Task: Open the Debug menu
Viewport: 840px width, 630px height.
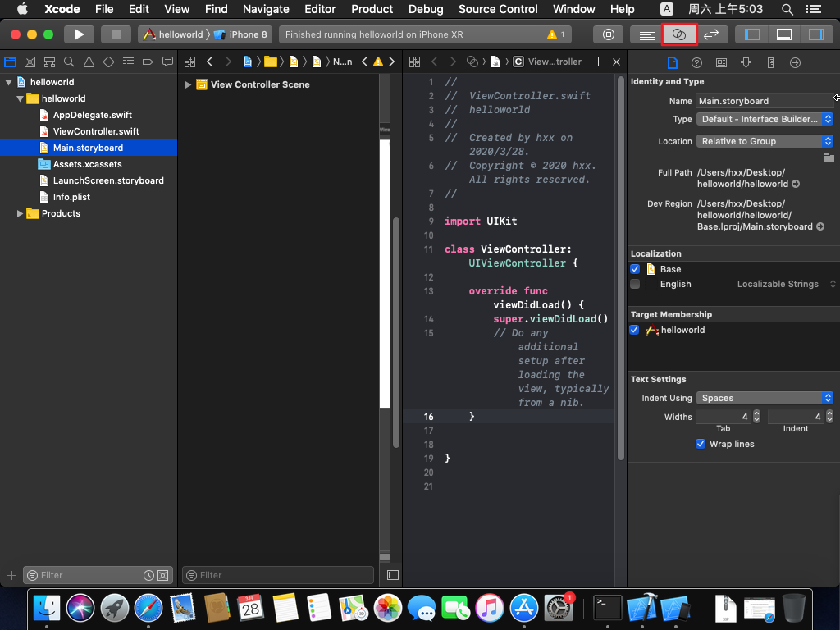Action: 426,9
